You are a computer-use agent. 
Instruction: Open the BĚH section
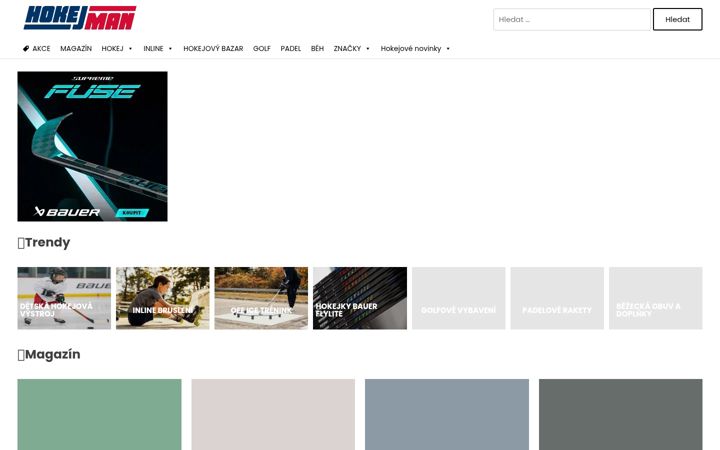click(317, 49)
